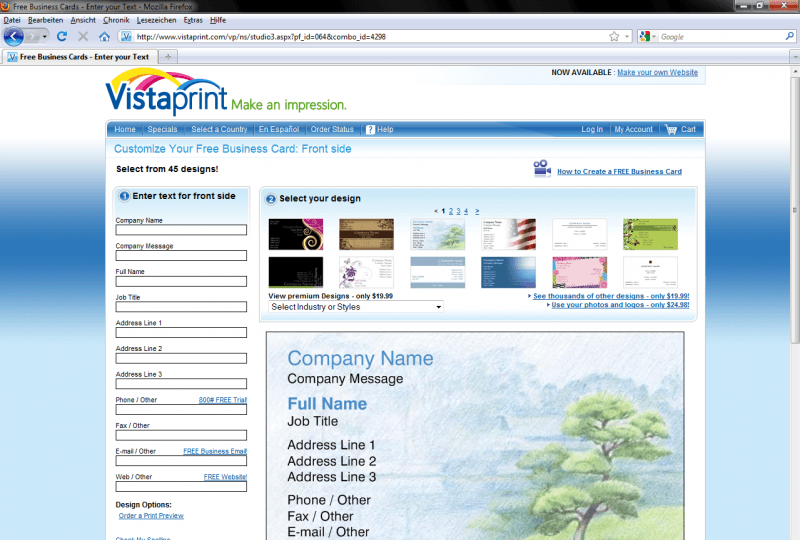Select the pink flower border design thumbnail

click(x=580, y=273)
